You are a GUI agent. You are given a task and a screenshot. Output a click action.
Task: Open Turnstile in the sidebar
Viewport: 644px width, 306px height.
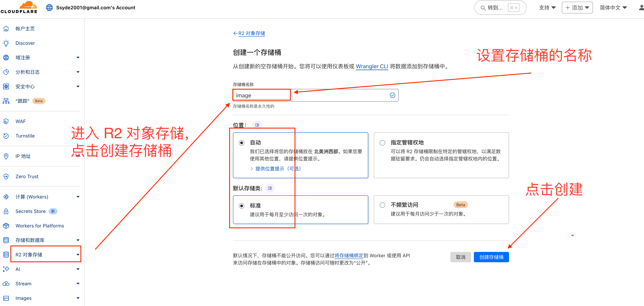tap(25, 136)
